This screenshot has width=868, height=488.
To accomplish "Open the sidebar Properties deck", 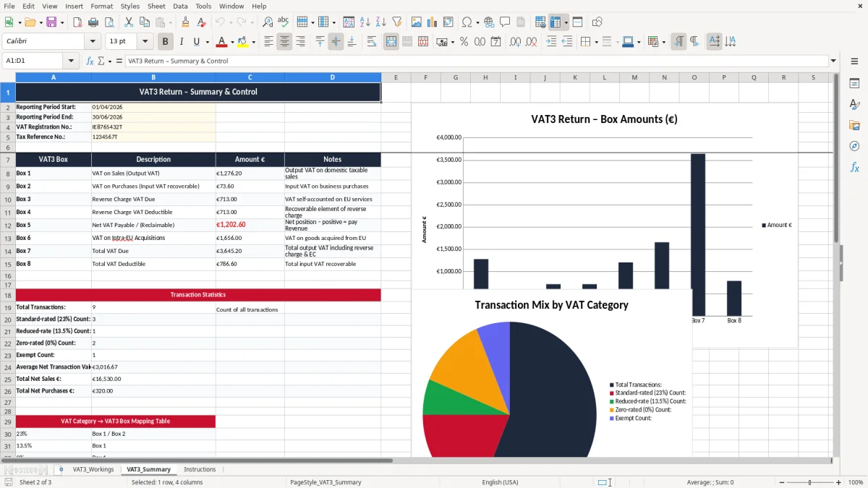I will click(x=854, y=83).
